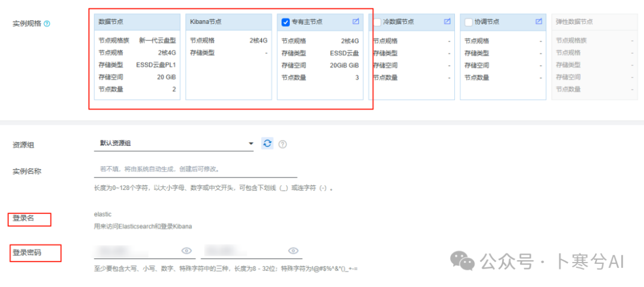Click the help icon beside 实例规格
Image resolution: width=644 pixels, height=287 pixels.
(x=47, y=23)
